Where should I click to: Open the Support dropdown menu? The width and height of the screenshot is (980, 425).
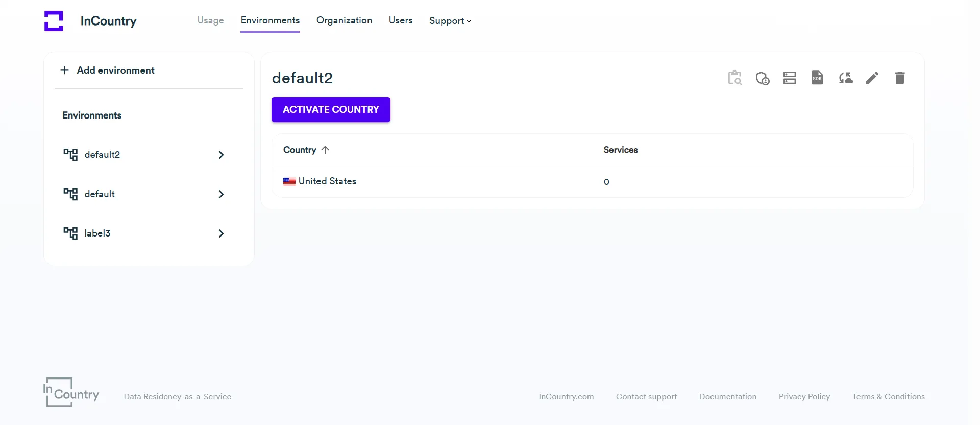point(450,21)
